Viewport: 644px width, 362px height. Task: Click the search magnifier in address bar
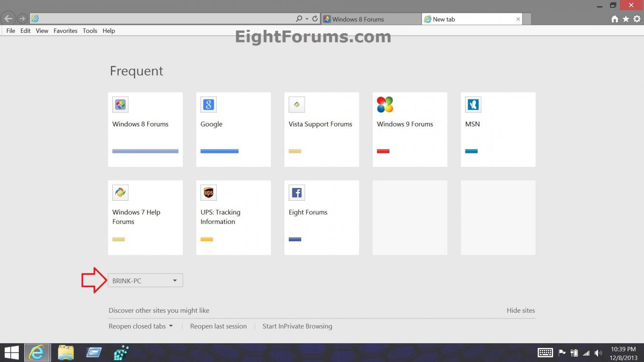point(299,19)
